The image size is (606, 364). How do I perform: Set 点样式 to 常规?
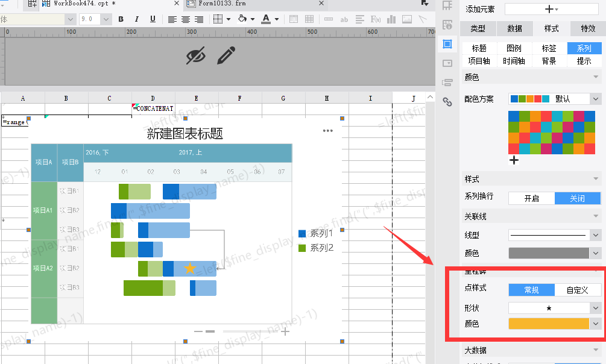[x=531, y=290]
